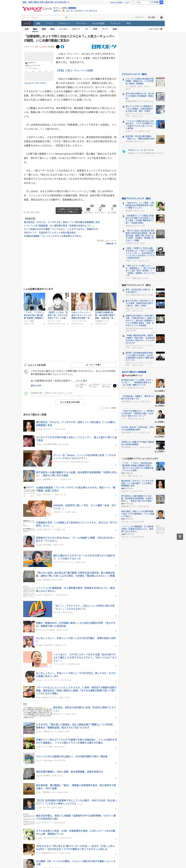186x868 pixels.
Task: Click the コメントを書く button
Action: pos(93,365)
